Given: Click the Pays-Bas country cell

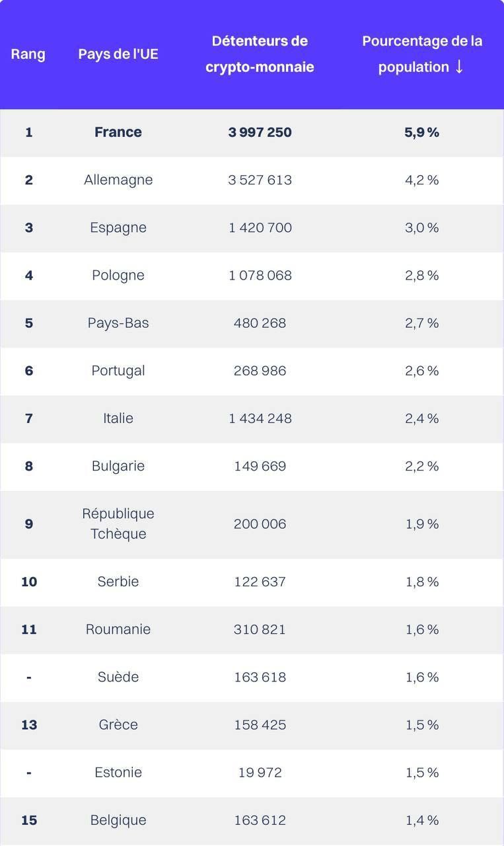Looking at the screenshot, I should 118,323.
